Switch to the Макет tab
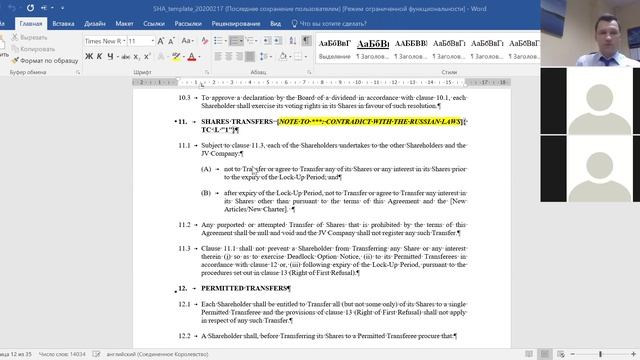 (x=124, y=24)
